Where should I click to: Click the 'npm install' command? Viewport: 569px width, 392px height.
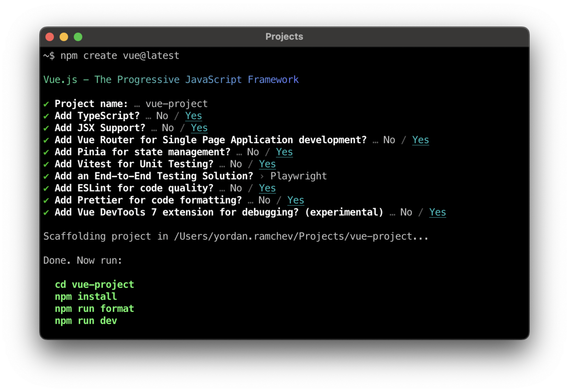point(86,297)
